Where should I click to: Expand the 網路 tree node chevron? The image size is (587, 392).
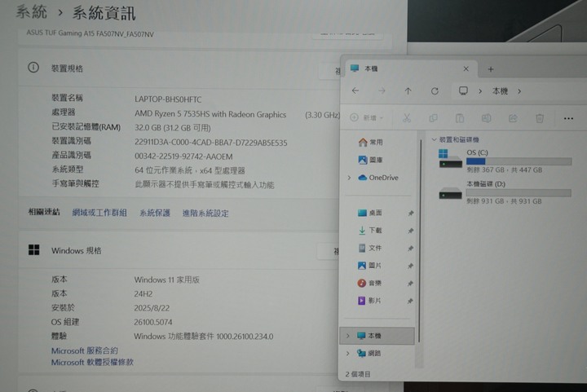pyautogui.click(x=348, y=353)
